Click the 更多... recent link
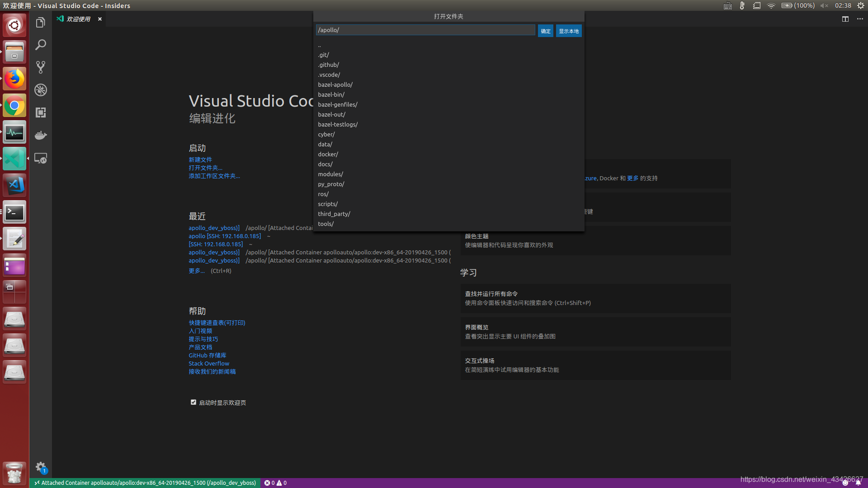 (197, 271)
